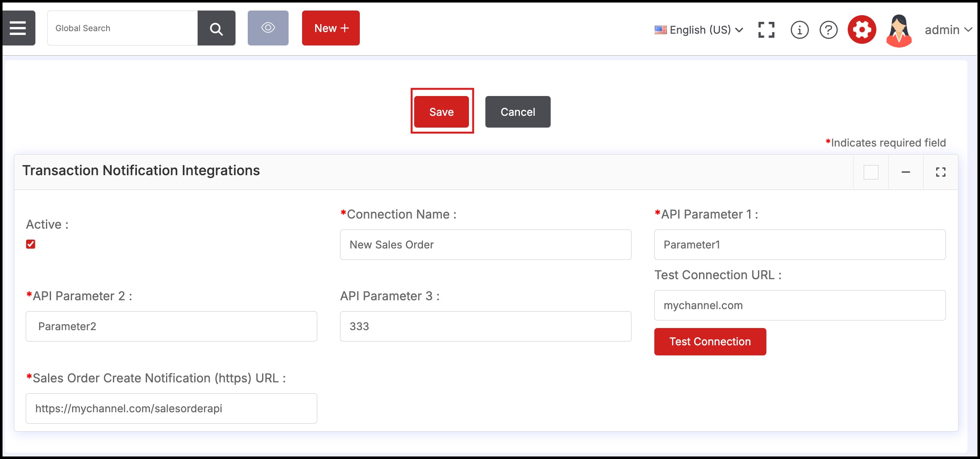The width and height of the screenshot is (980, 459).
Task: Click the magnifier search icon button
Action: click(216, 28)
